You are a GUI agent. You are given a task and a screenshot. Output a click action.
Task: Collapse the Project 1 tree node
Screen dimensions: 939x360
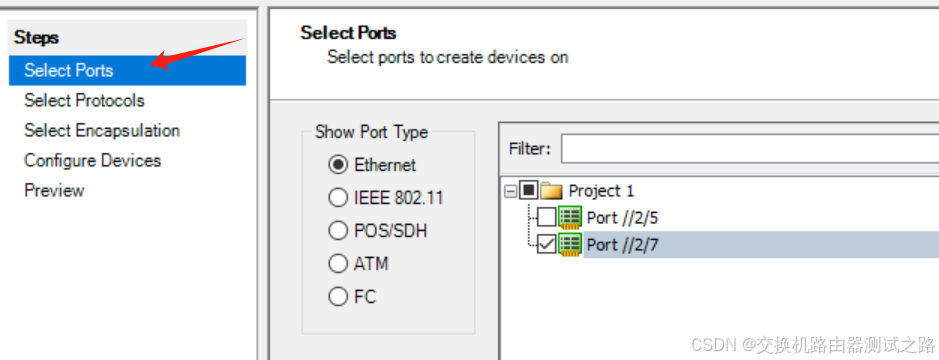pyautogui.click(x=510, y=191)
